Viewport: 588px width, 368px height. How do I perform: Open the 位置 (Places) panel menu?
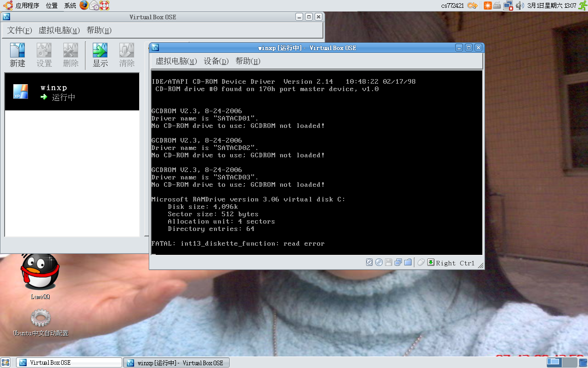point(52,6)
